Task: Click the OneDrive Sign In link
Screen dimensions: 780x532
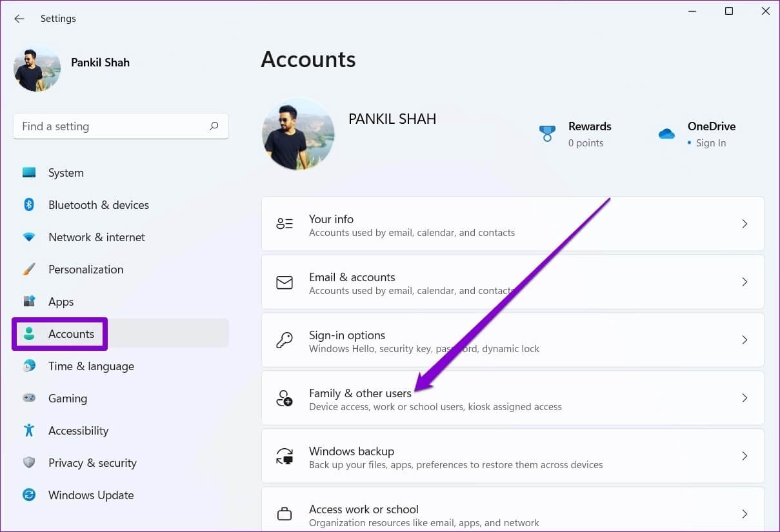Action: click(x=710, y=143)
